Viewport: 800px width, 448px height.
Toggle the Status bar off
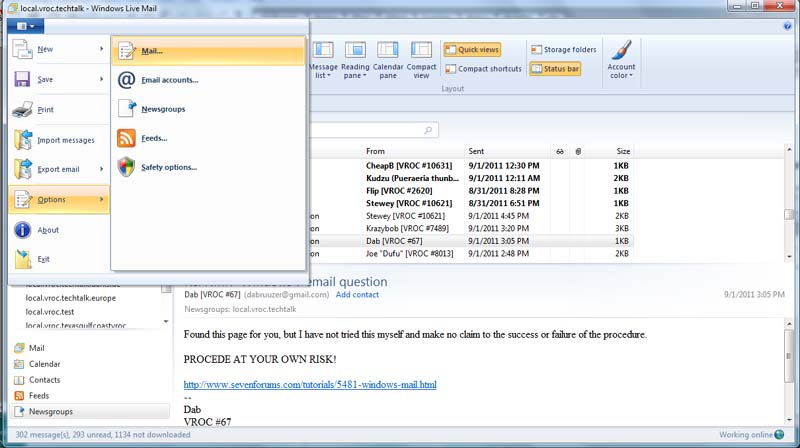[555, 68]
